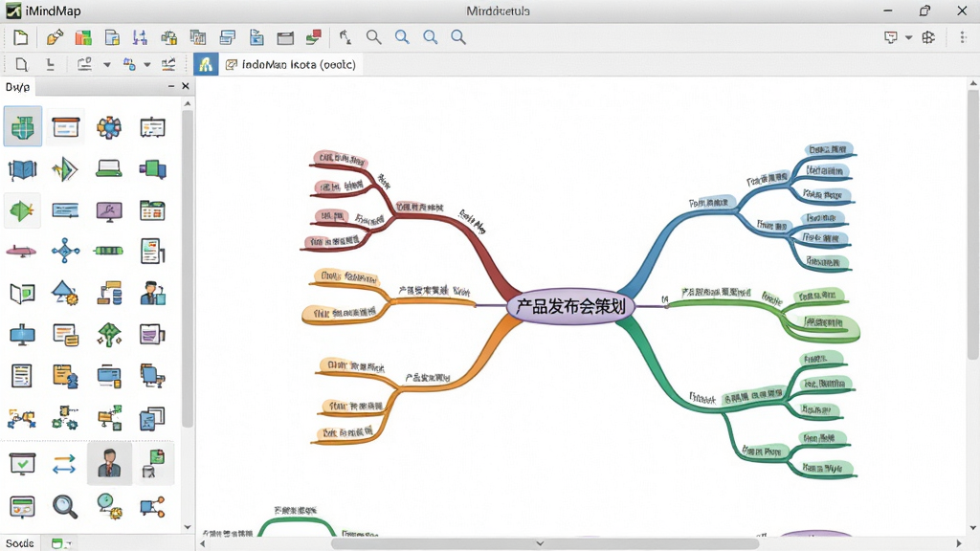Choose the green laptop icon
The height and width of the screenshot is (551, 980).
[x=109, y=168]
